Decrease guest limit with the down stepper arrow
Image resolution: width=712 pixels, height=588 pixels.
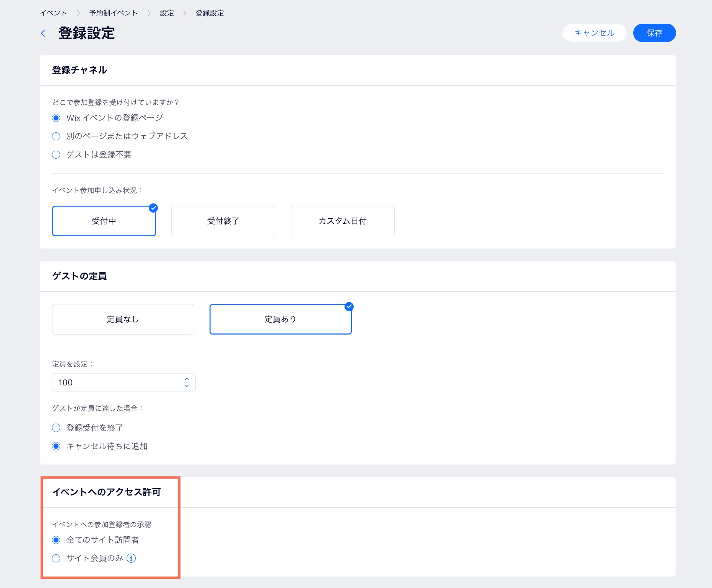click(187, 386)
